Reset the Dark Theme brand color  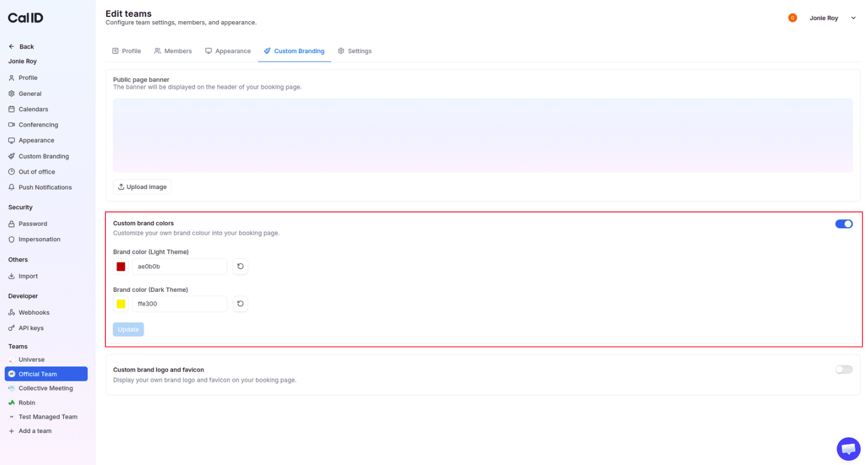240,304
